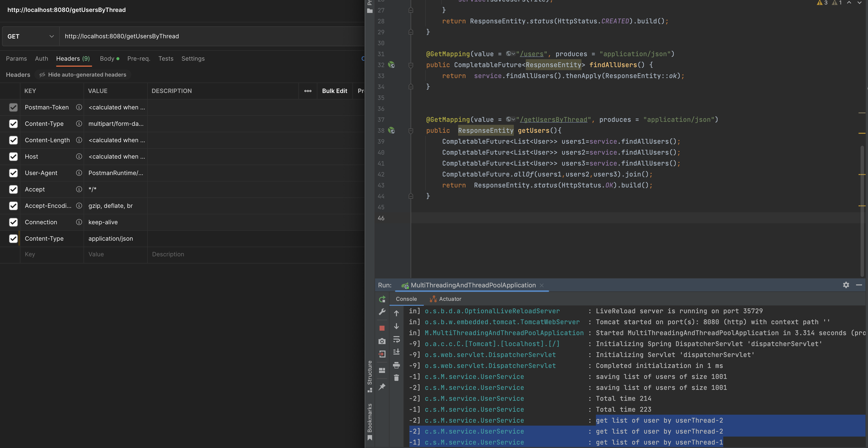Toggle soft-wrap in the console

click(x=397, y=340)
